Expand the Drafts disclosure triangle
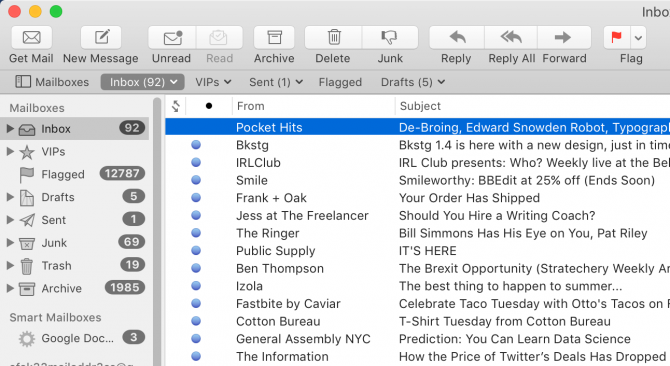This screenshot has height=366, width=670. tap(10, 197)
